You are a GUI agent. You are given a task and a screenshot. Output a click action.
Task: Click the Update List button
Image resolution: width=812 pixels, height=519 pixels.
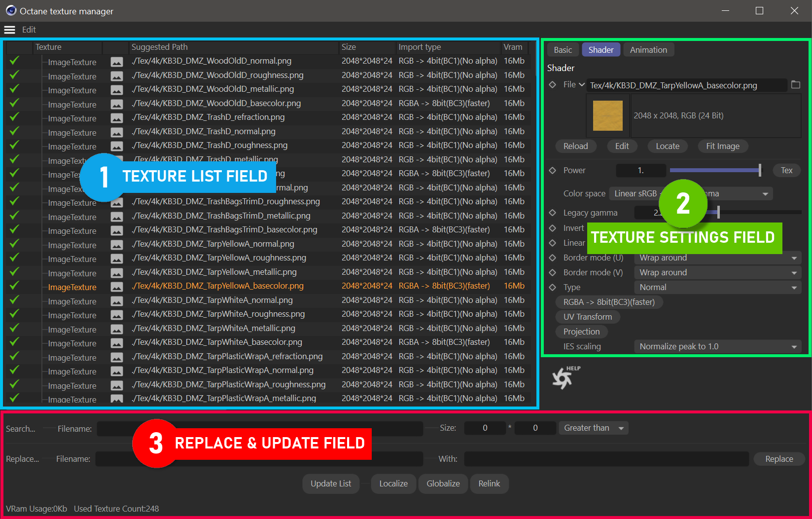(x=331, y=483)
